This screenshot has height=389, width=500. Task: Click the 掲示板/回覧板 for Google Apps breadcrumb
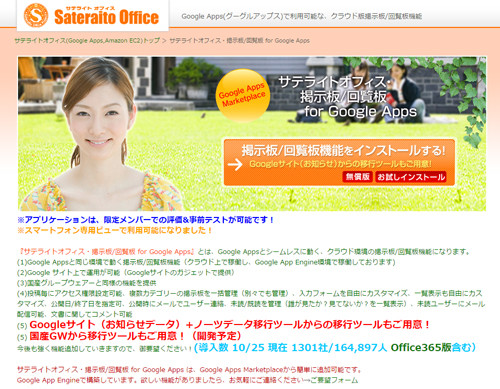pyautogui.click(x=239, y=41)
